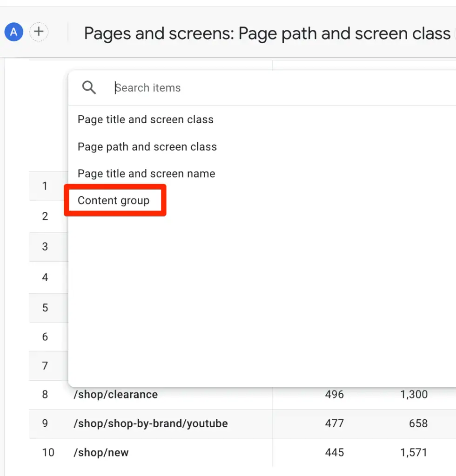Click row number 1 on the left
This screenshot has height=476, width=456.
(45, 186)
